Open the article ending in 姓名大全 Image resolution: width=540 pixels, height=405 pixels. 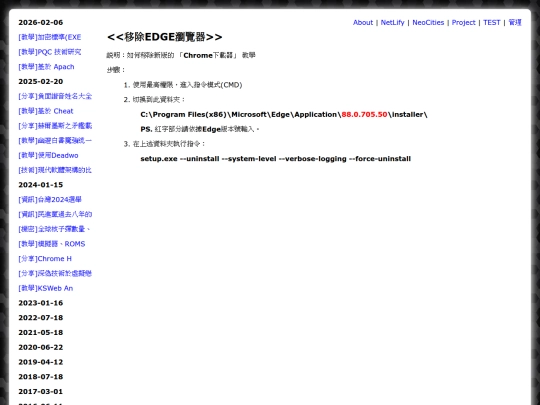click(55, 96)
